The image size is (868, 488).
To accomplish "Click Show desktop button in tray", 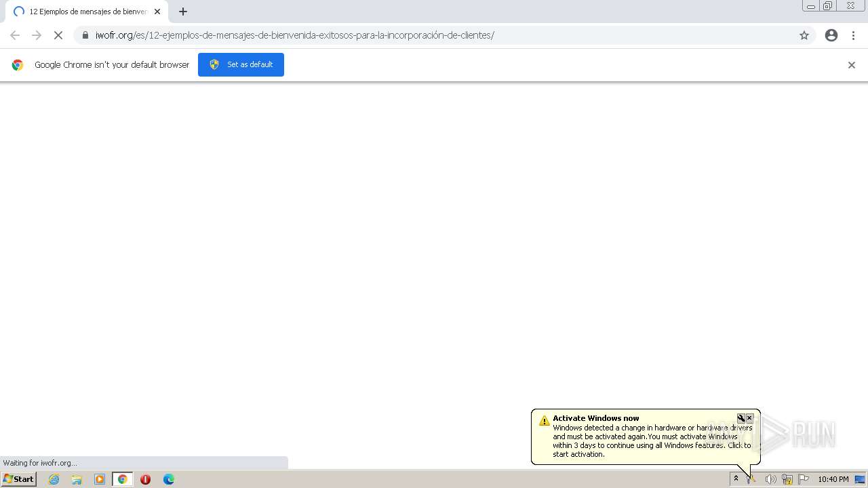I will [x=860, y=479].
